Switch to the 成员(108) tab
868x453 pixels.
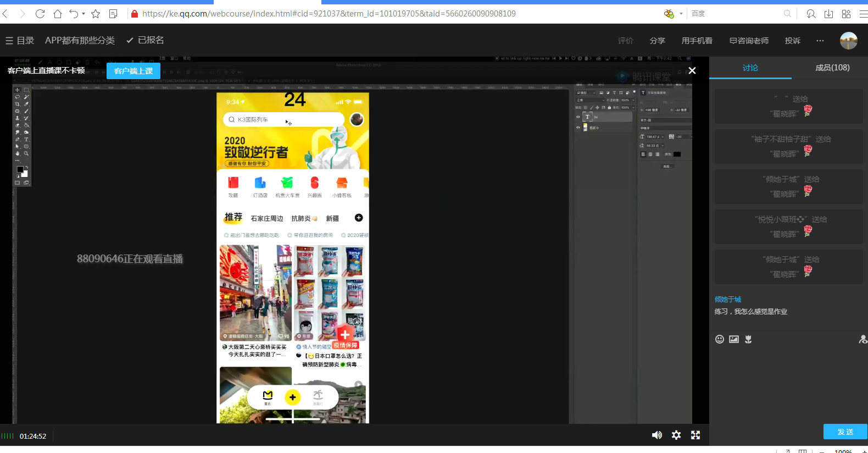pos(832,68)
